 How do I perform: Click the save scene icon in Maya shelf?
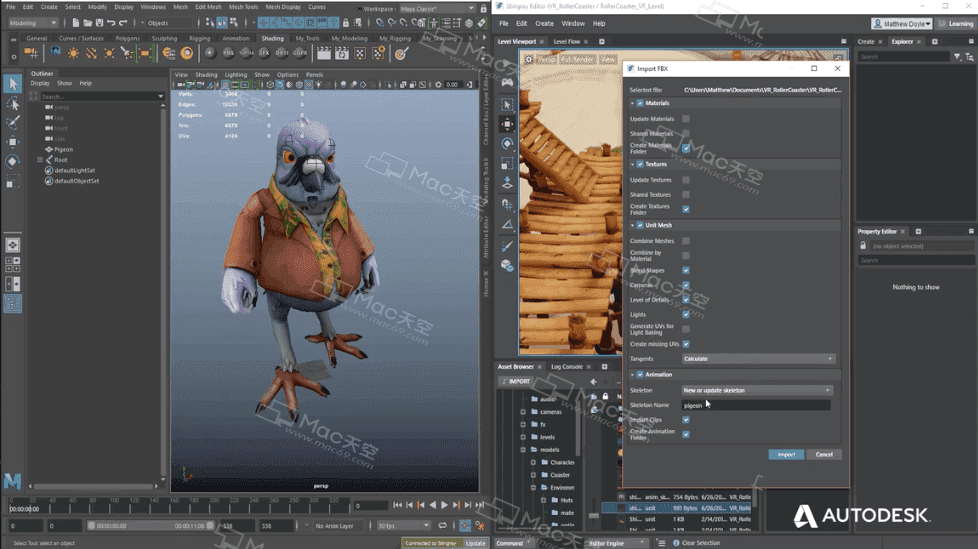point(99,23)
